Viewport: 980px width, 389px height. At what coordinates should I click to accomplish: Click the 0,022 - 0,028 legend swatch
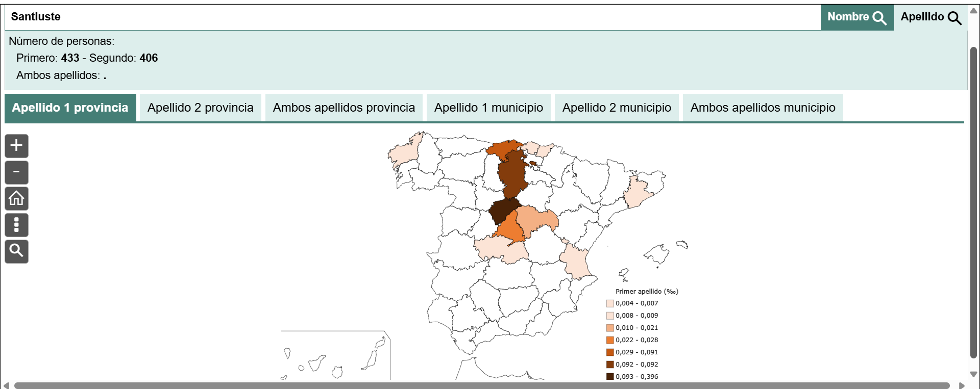610,340
